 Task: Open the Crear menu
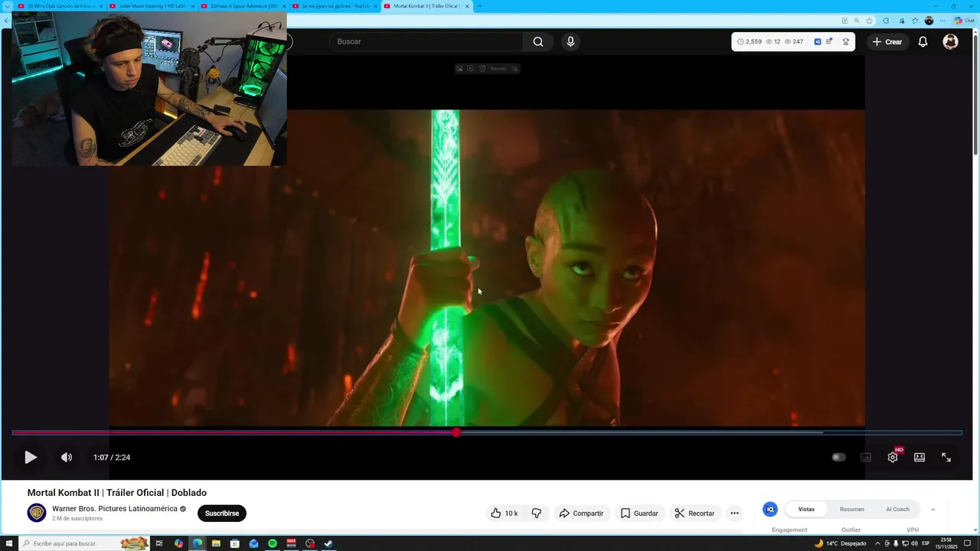(x=887, y=42)
